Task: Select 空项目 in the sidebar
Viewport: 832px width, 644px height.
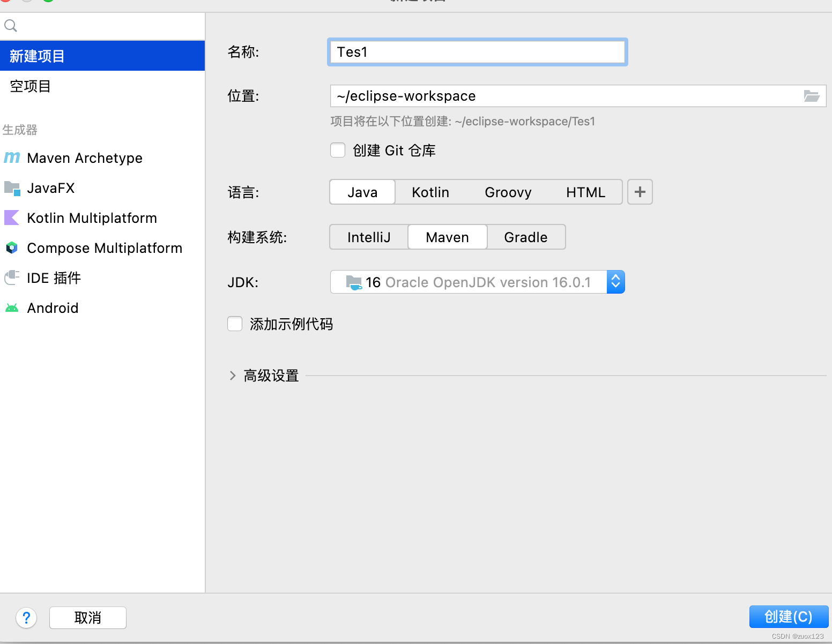Action: [102, 86]
